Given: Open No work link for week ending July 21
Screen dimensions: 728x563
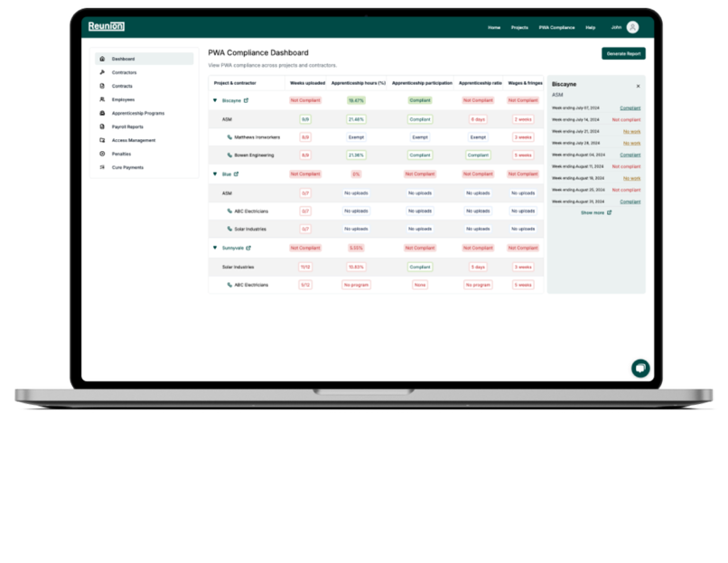Looking at the screenshot, I should [x=631, y=131].
